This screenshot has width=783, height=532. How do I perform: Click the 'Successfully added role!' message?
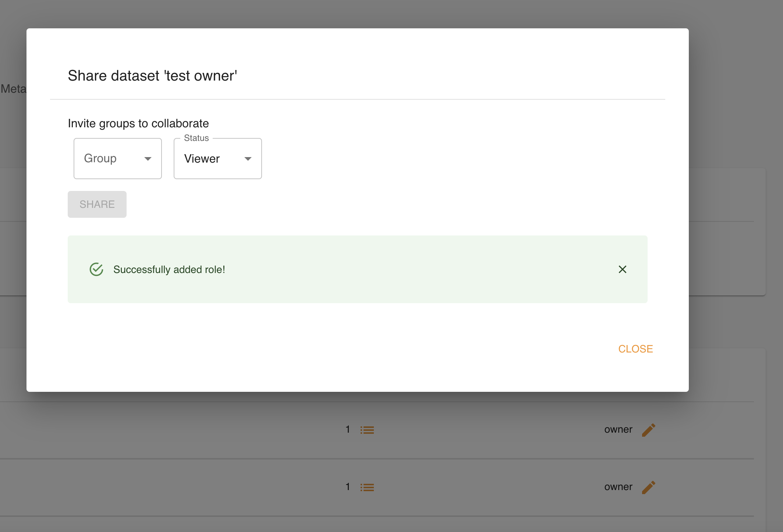click(x=169, y=269)
